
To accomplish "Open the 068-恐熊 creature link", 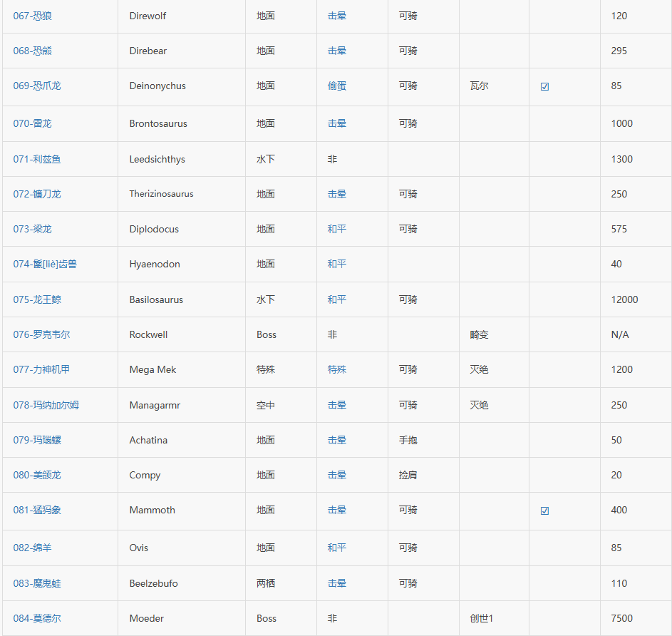I will point(33,51).
